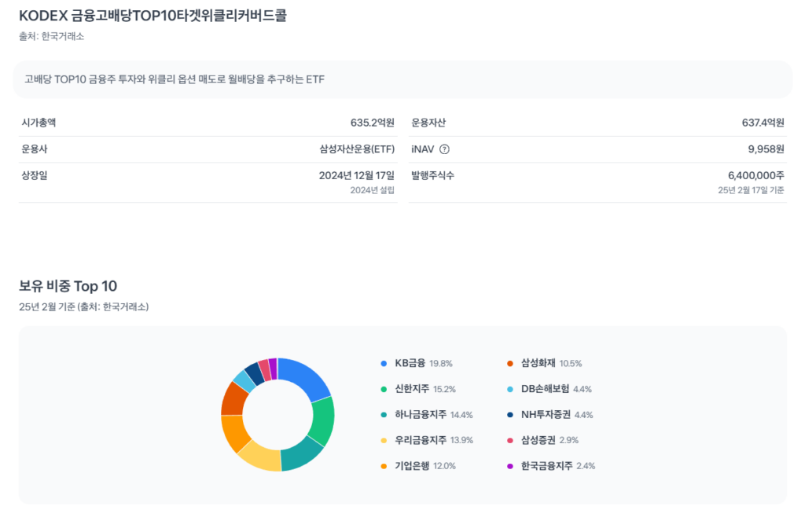805x532 pixels.
Task: Click the 15.2% percentage value
Action: (445, 390)
